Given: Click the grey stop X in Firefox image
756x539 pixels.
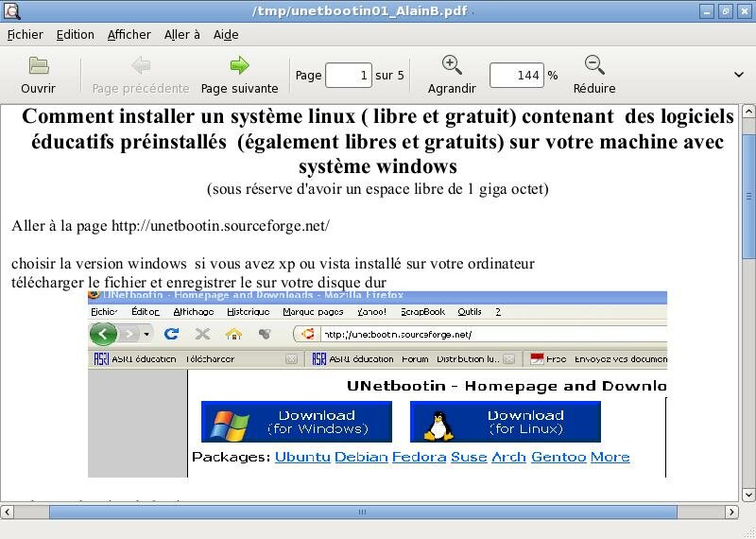Looking at the screenshot, I should (x=202, y=334).
